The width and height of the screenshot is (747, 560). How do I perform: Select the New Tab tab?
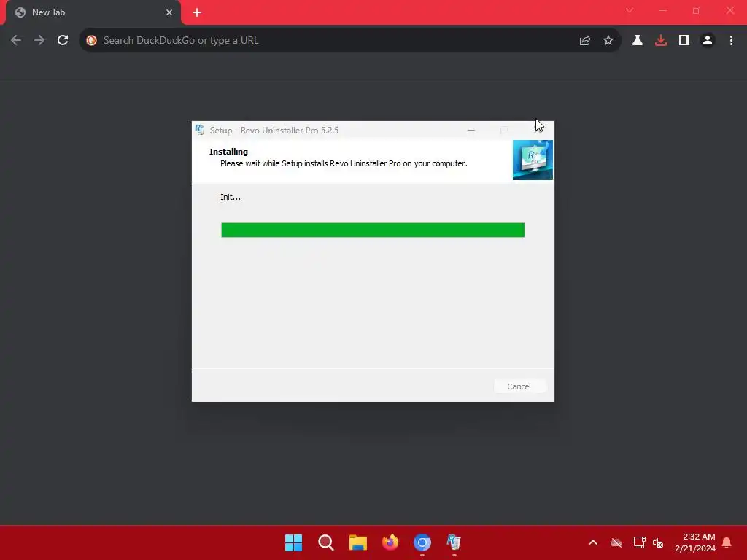[93, 12]
